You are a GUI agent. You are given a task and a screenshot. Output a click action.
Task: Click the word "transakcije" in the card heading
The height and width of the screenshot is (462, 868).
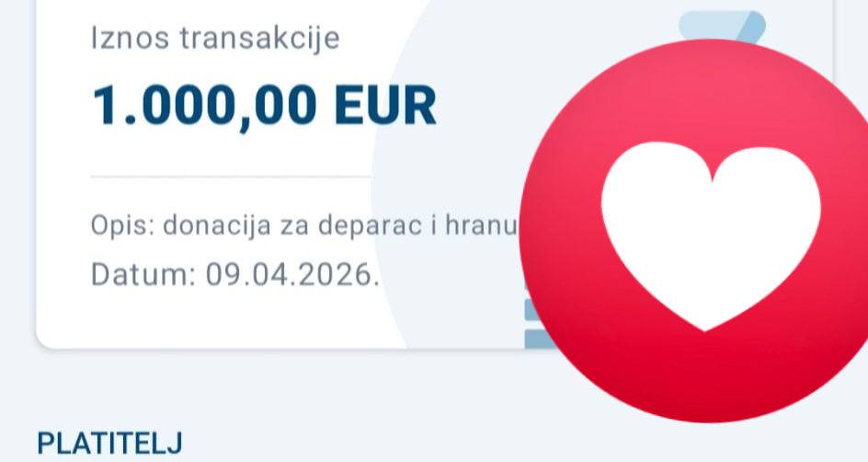[x=259, y=39]
